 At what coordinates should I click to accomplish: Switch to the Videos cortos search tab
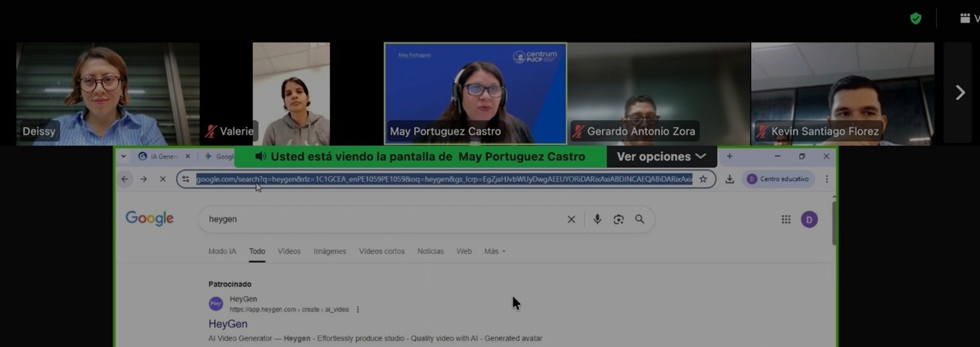[382, 252]
